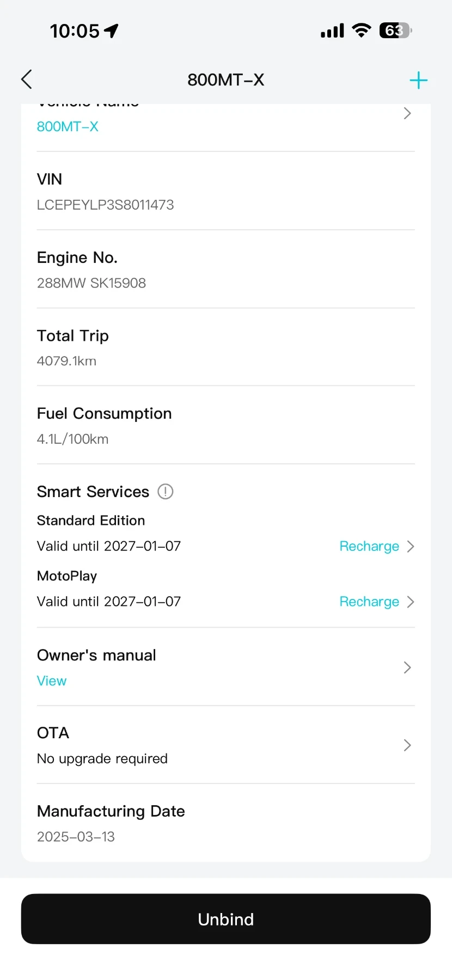This screenshot has width=452, height=980.
Task: Recharge the MotoPlay service
Action: [369, 602]
